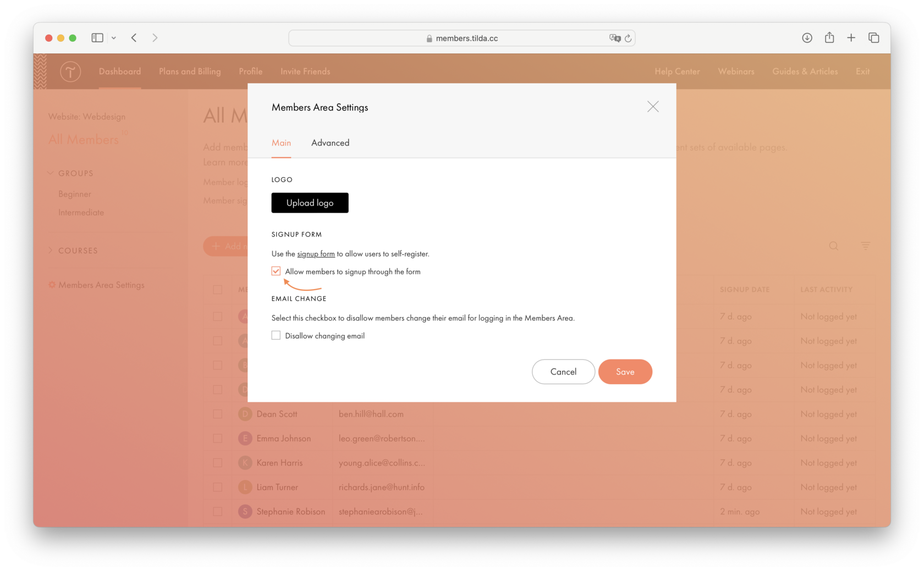Select the checkbox beside Emma Johnson

pos(218,438)
